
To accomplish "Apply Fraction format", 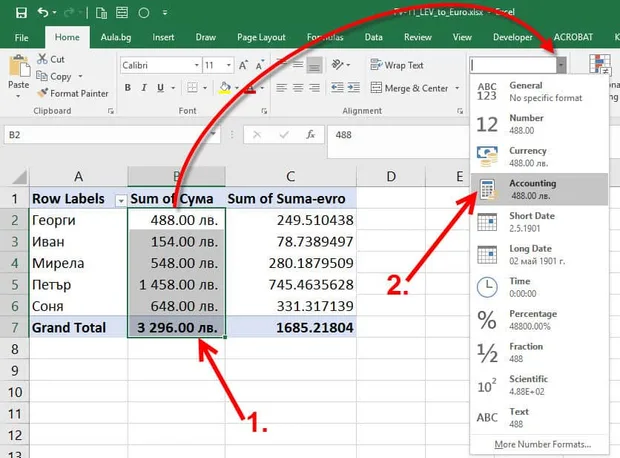I will tap(539, 352).
